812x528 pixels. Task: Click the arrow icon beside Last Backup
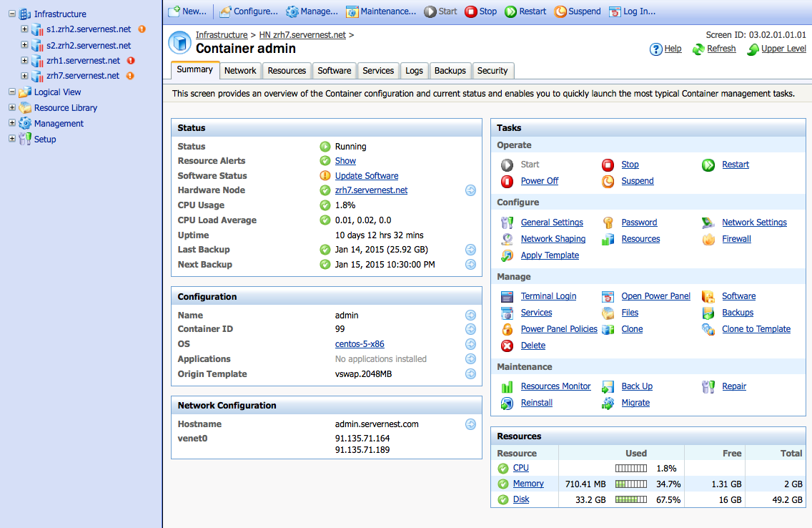point(470,250)
